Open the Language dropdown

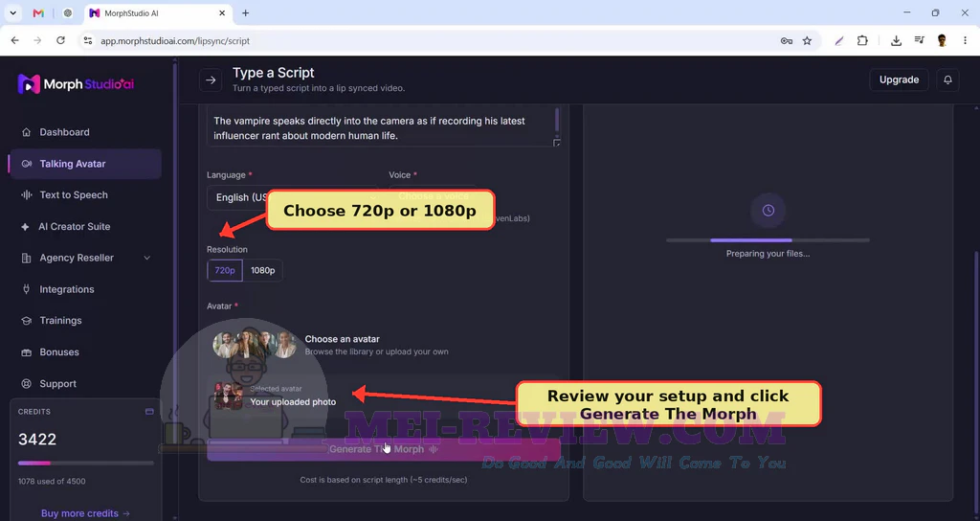point(292,197)
